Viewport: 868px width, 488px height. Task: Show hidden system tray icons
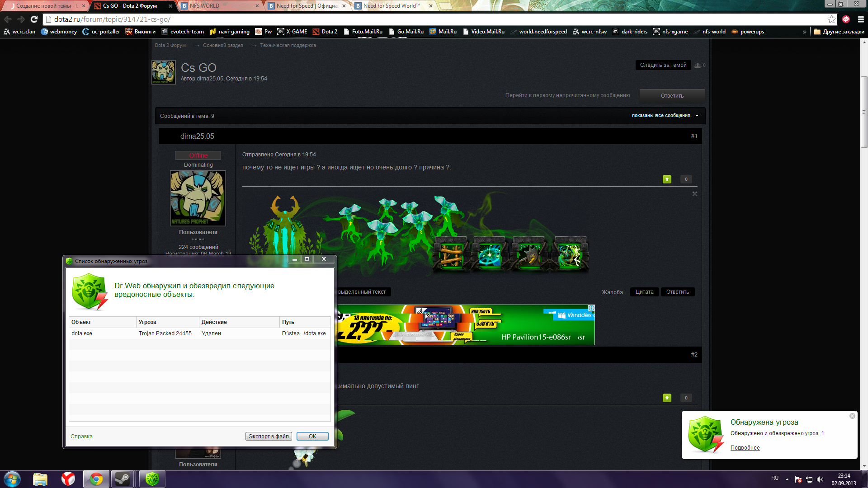pos(787,479)
